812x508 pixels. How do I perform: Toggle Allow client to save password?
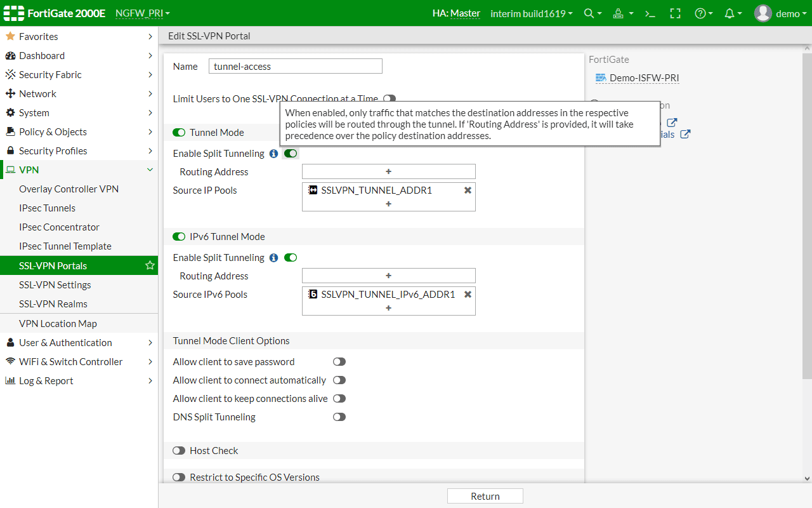click(x=339, y=362)
